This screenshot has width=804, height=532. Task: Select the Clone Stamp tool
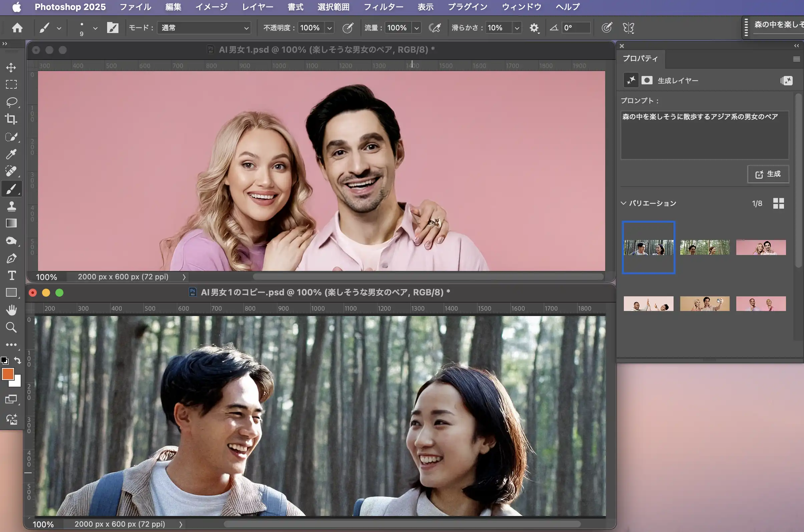tap(11, 206)
